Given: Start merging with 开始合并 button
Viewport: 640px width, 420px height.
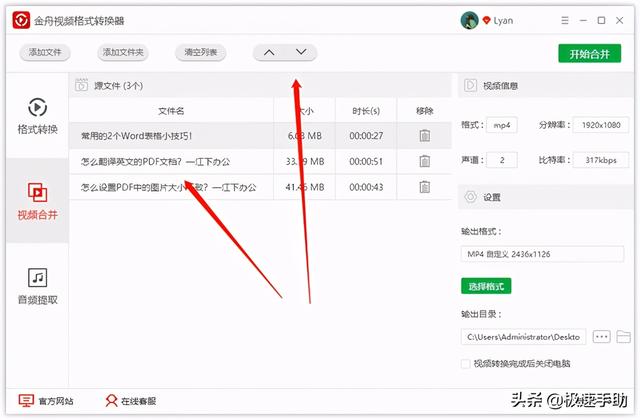Looking at the screenshot, I should click(589, 53).
